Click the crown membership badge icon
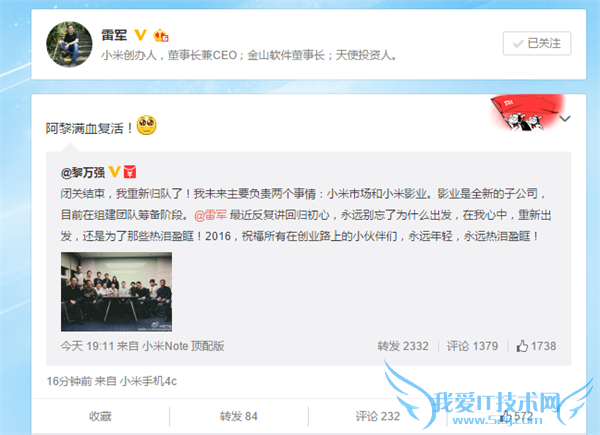Viewport: 600px width, 435px height. (161, 36)
